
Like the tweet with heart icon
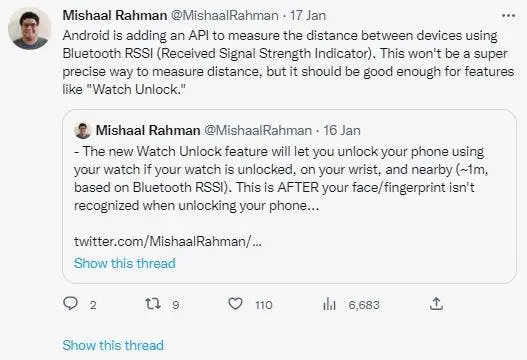point(235,304)
